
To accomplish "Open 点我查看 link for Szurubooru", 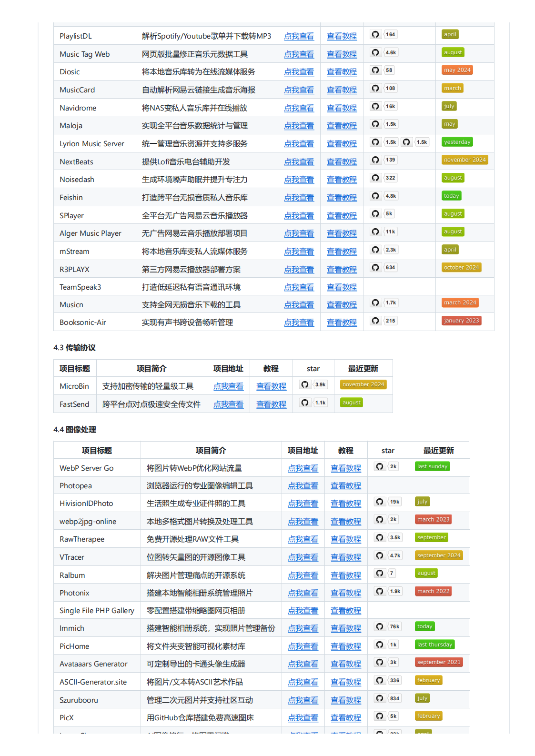I will coord(303,700).
